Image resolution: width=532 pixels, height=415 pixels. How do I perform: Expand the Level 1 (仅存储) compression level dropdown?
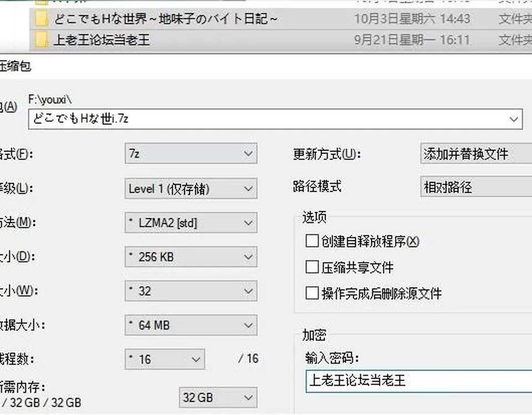click(x=191, y=189)
